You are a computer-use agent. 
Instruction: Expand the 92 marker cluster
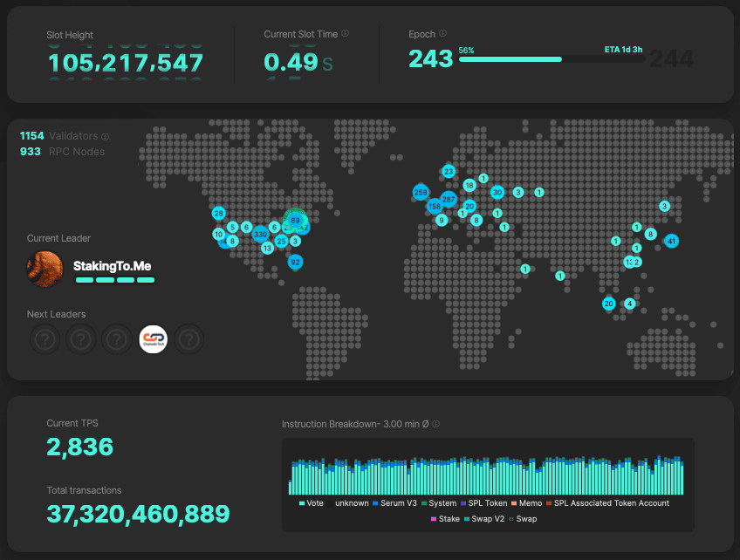295,262
